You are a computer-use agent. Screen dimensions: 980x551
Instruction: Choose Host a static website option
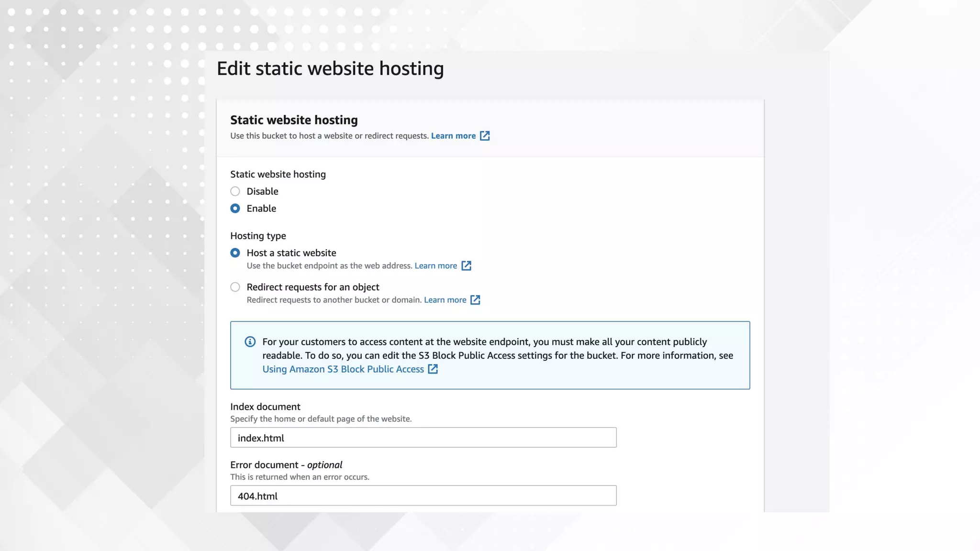[x=235, y=253]
